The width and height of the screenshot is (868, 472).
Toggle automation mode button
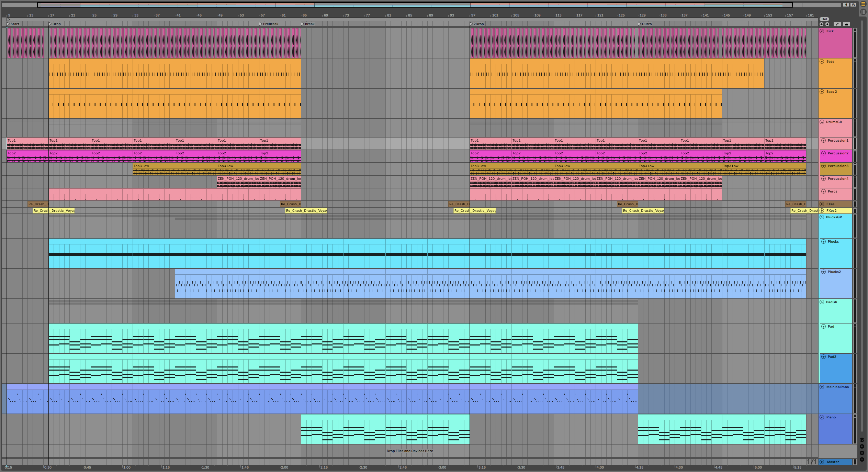click(837, 24)
